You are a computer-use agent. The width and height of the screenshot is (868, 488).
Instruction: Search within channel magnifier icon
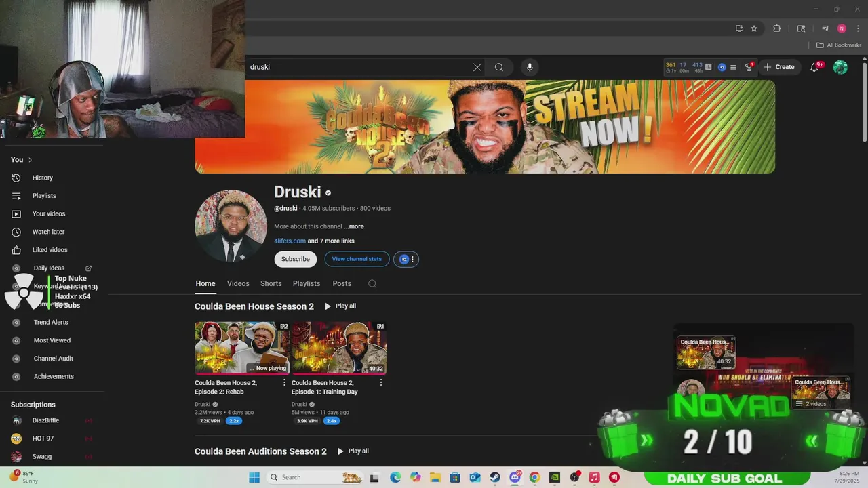(372, 283)
